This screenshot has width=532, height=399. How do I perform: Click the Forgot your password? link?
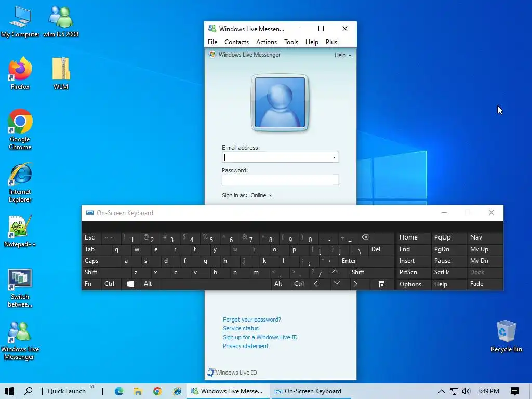coord(252,320)
